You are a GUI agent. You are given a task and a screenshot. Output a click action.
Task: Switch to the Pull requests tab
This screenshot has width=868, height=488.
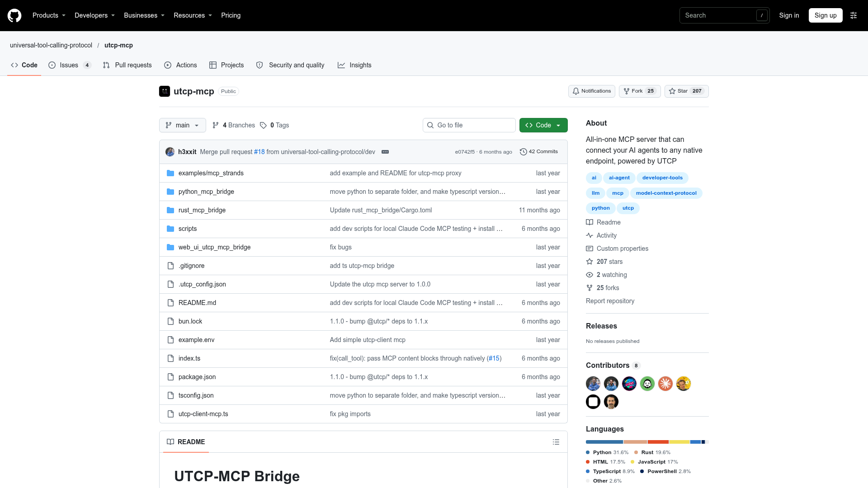[127, 65]
